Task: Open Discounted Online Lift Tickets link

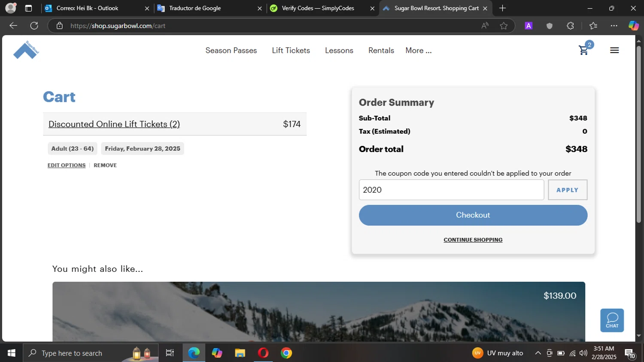Action: 114,124
